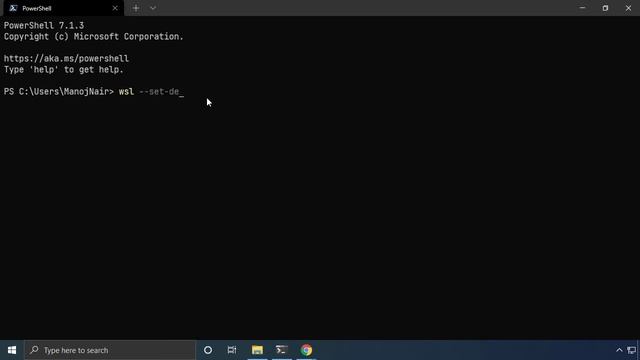
Task: Open Task View from the taskbar
Action: [232, 350]
